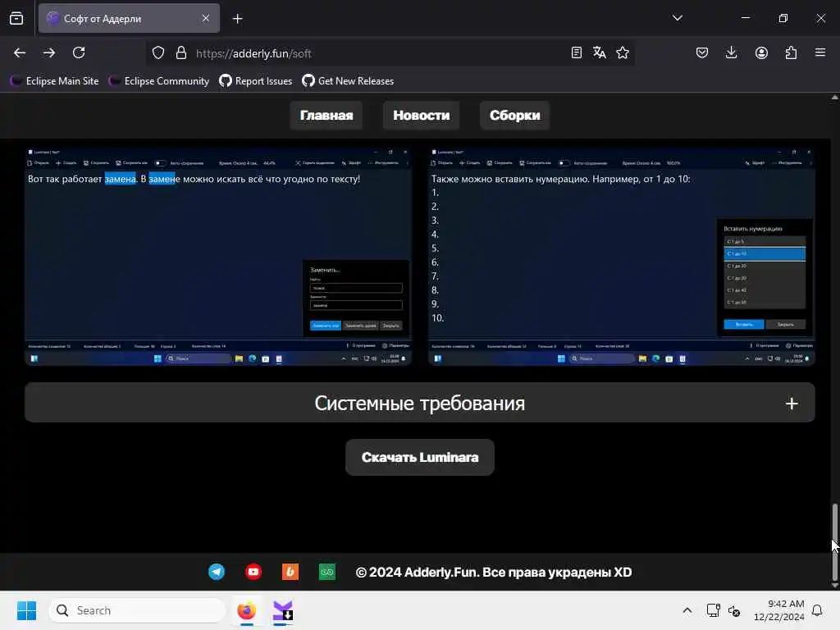Open Eclipse Community bookmark
840x630 pixels.
tap(158, 81)
